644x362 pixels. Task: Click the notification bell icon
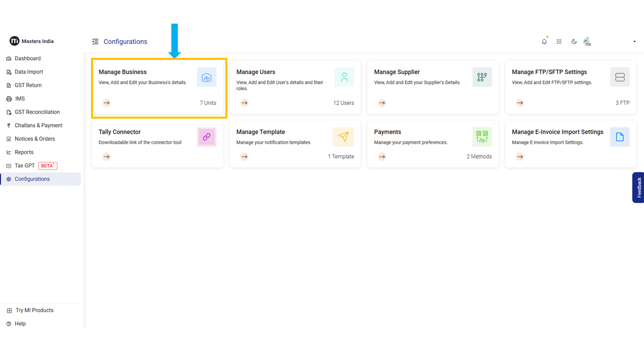[544, 42]
